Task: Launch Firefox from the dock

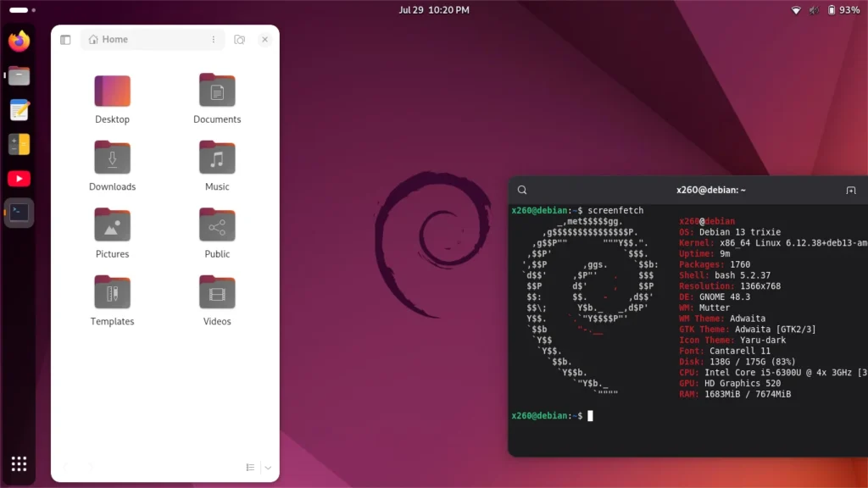Action: [x=19, y=42]
